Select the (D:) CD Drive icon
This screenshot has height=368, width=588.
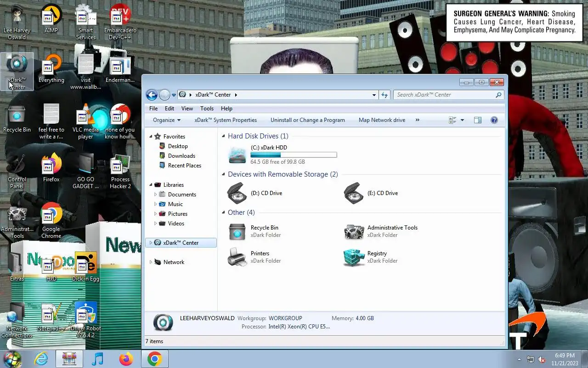tap(237, 193)
